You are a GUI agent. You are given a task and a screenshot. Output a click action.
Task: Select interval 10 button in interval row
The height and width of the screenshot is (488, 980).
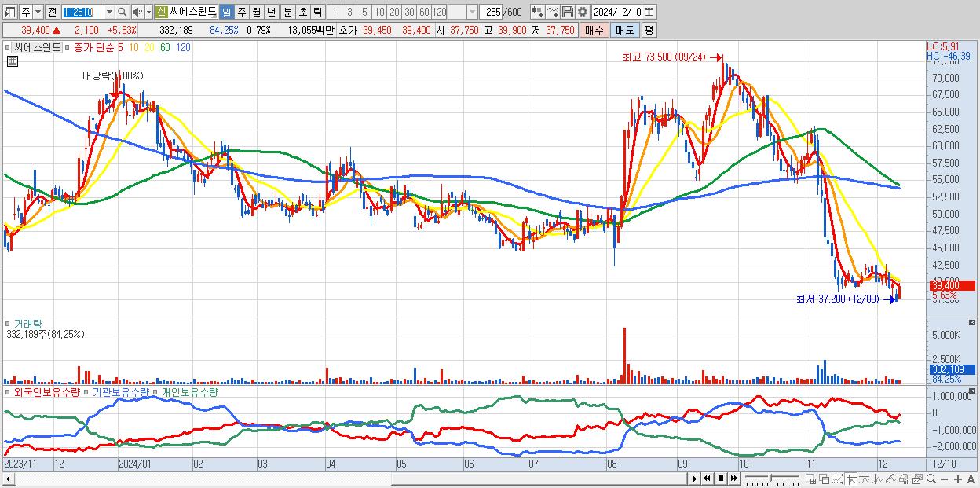379,12
